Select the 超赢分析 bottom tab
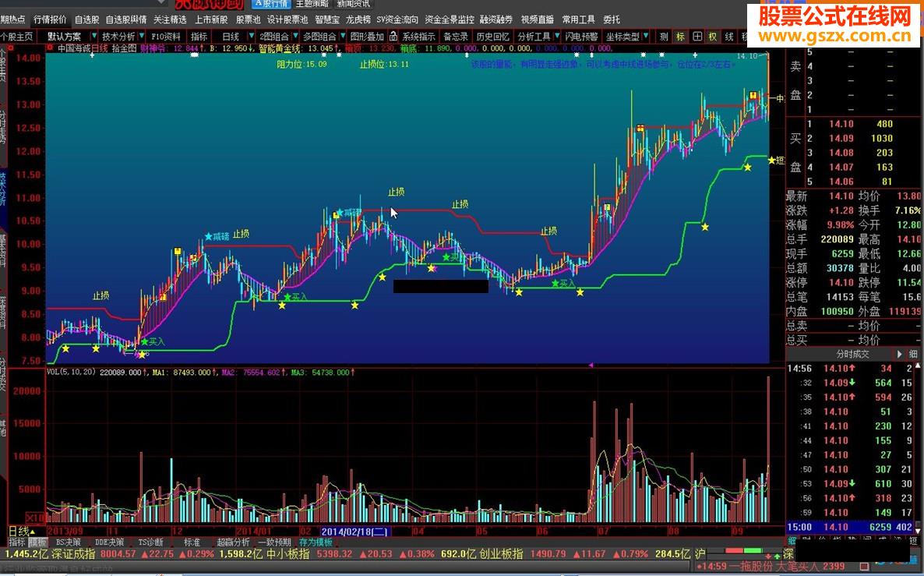924x576 pixels. coord(234,542)
